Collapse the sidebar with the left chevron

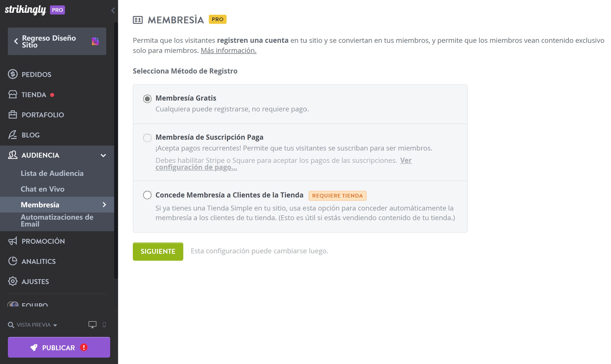113,10
